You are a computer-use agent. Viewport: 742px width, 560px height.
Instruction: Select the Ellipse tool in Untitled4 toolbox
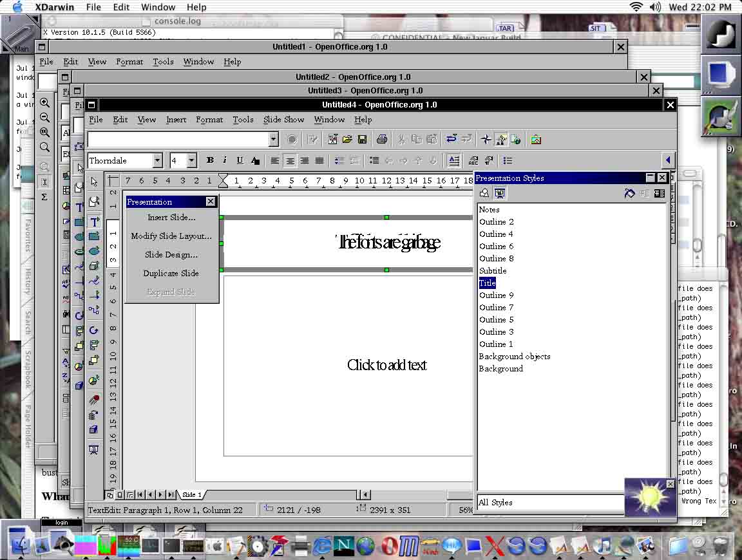(94, 250)
